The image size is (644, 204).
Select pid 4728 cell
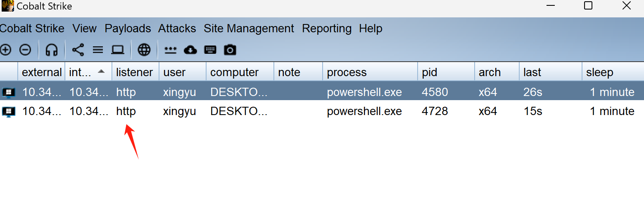click(x=435, y=111)
